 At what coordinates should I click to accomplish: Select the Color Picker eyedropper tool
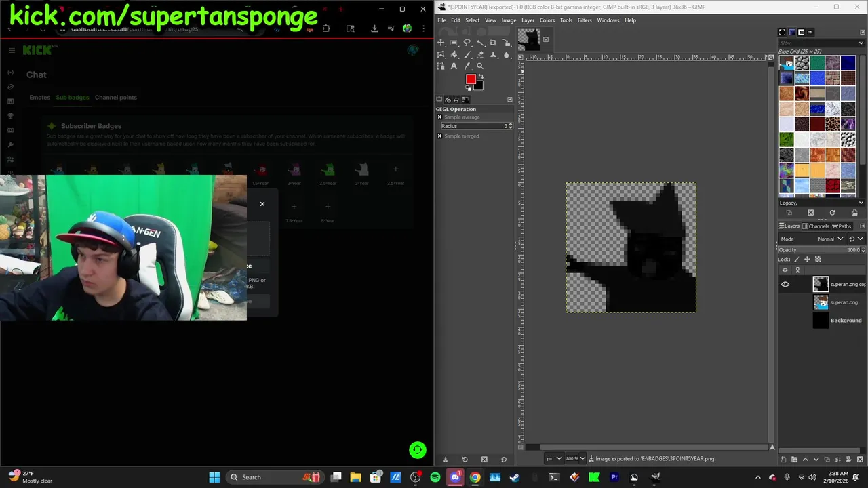click(467, 66)
